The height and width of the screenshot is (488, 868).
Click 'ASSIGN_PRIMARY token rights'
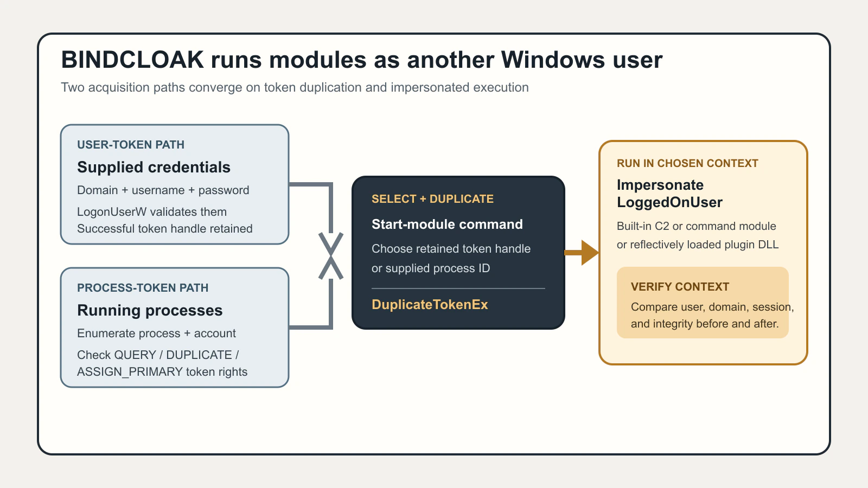(162, 372)
